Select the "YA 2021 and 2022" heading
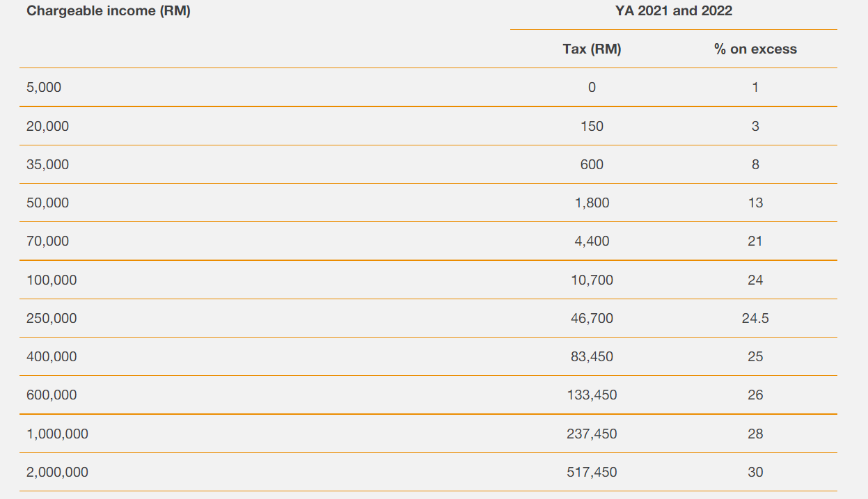 [x=673, y=11]
